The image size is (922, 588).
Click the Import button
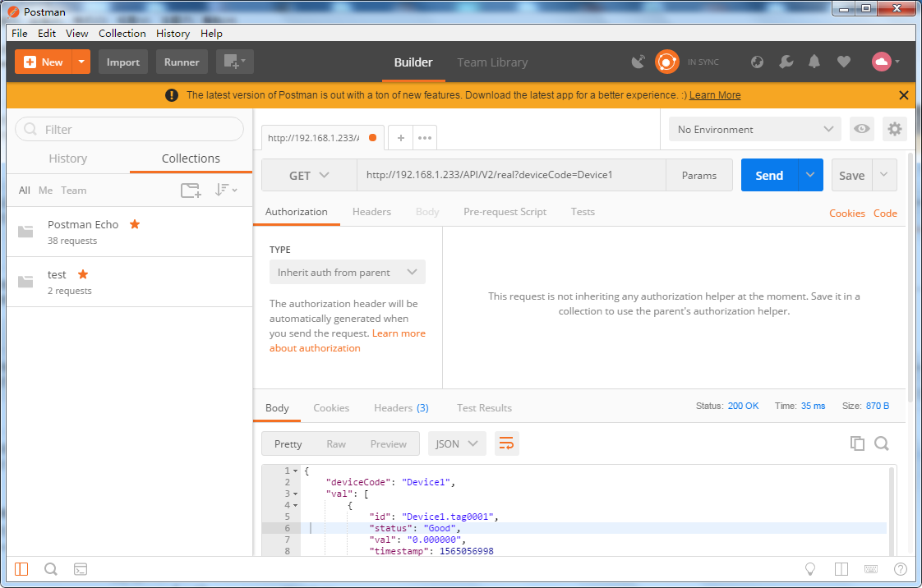click(x=123, y=62)
